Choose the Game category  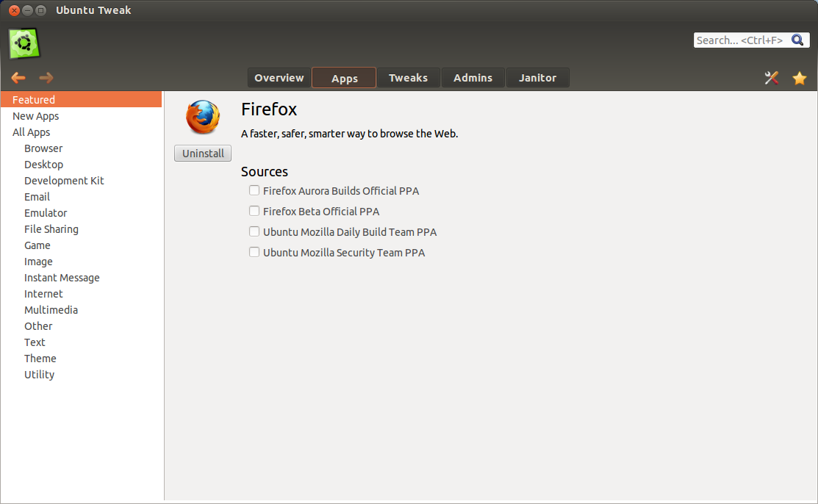coord(82,245)
